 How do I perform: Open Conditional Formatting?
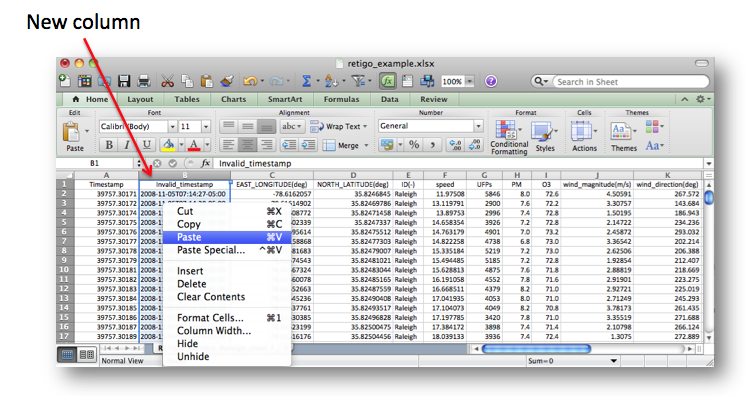point(509,137)
